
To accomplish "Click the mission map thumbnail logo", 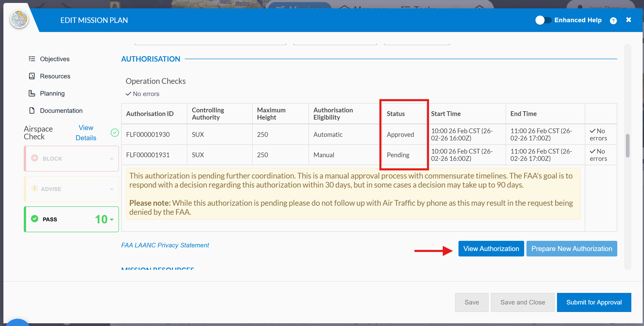I will [19, 19].
